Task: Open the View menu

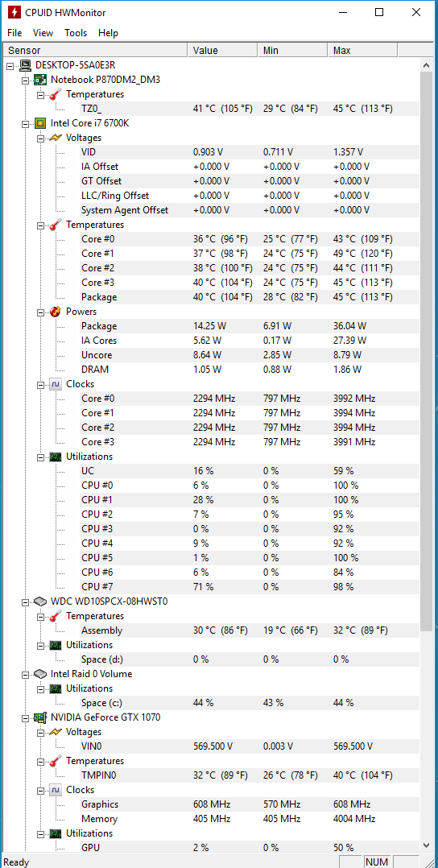Action: coord(43,33)
